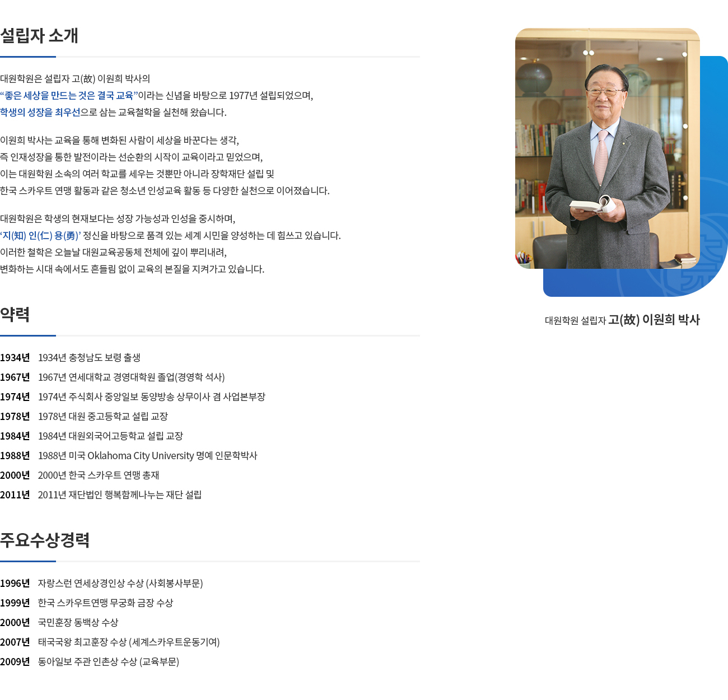
Task: Click the bold '1934년' year label
Action: tap(15, 358)
